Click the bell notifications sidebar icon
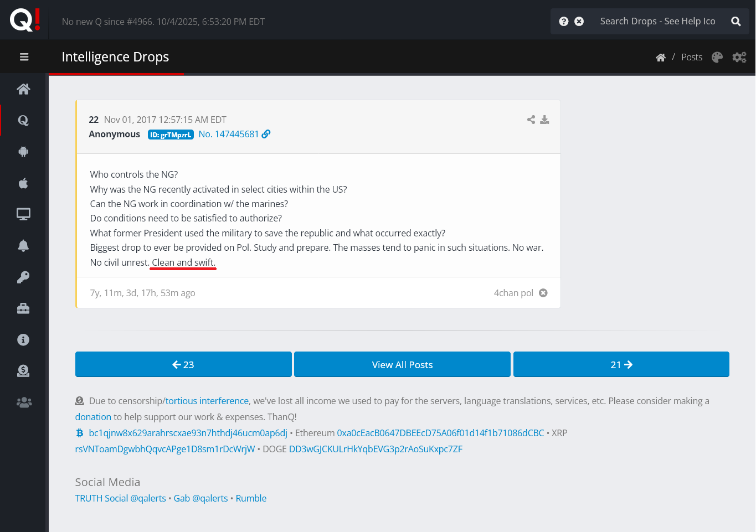The image size is (756, 532). pos(23,246)
